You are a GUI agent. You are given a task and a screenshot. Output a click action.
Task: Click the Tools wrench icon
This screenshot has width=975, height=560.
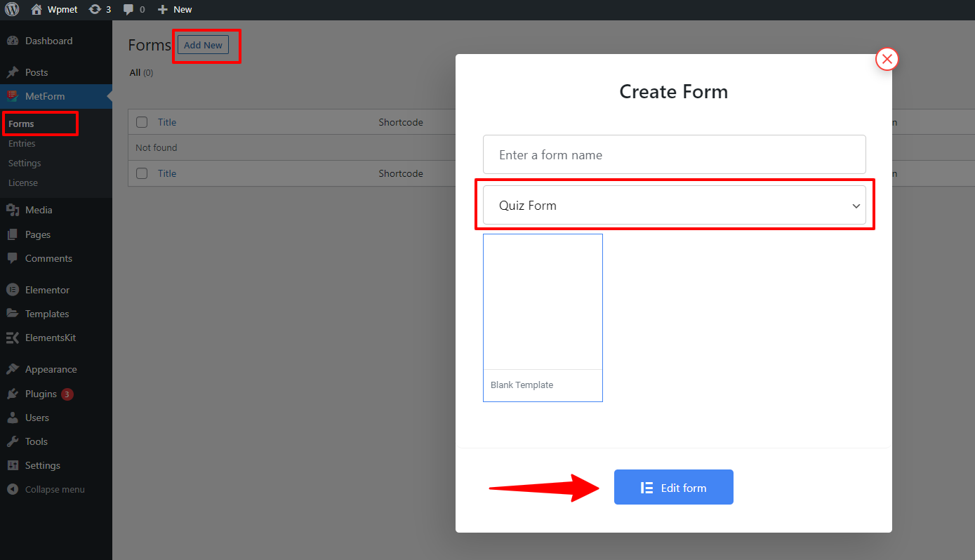[x=13, y=441]
